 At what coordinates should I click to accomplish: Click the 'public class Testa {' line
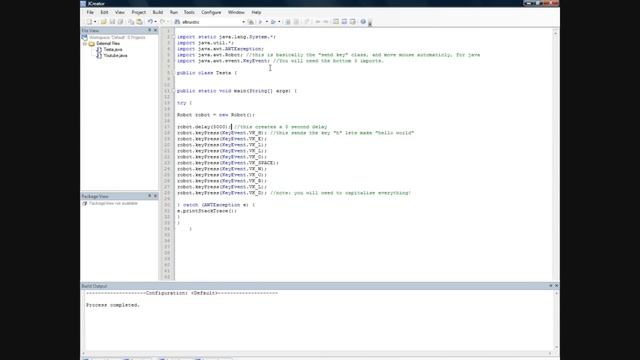click(x=207, y=73)
